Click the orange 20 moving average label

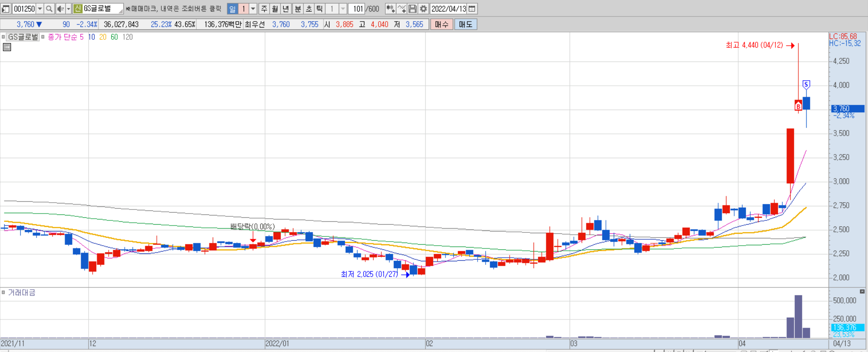coord(103,37)
